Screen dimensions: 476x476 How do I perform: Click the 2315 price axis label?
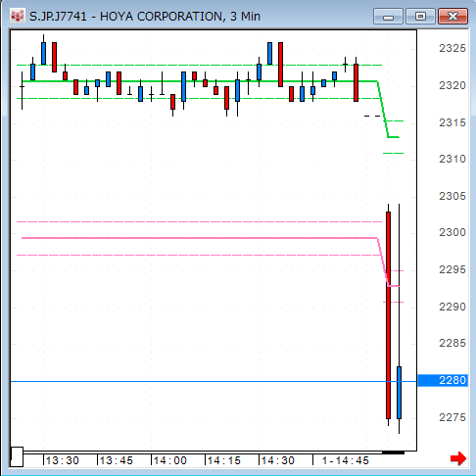452,122
